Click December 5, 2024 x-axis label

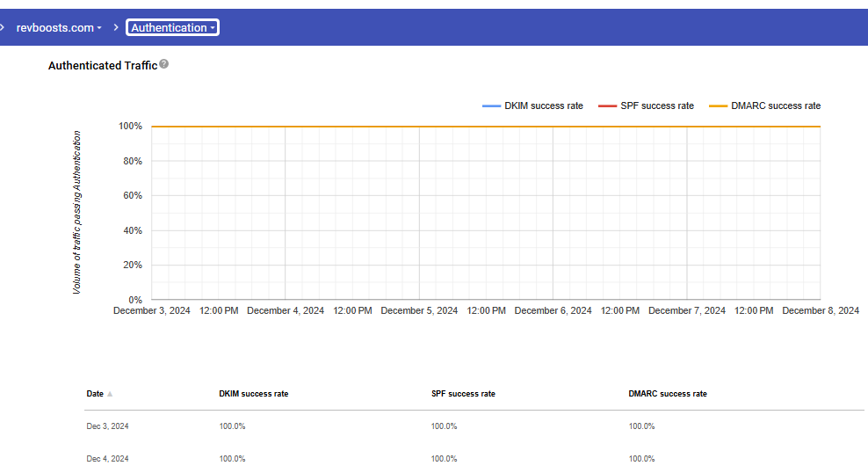point(419,310)
